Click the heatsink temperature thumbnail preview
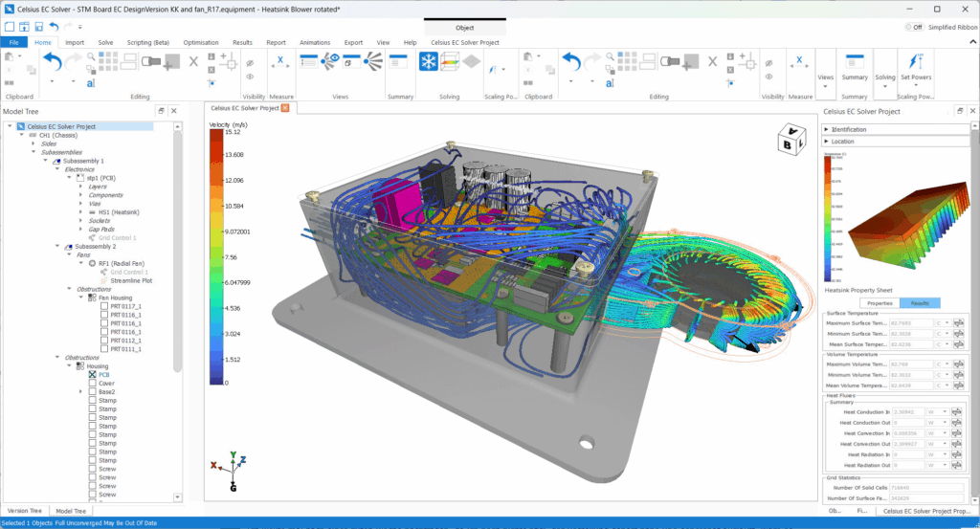This screenshot has height=529, width=980. [x=909, y=224]
